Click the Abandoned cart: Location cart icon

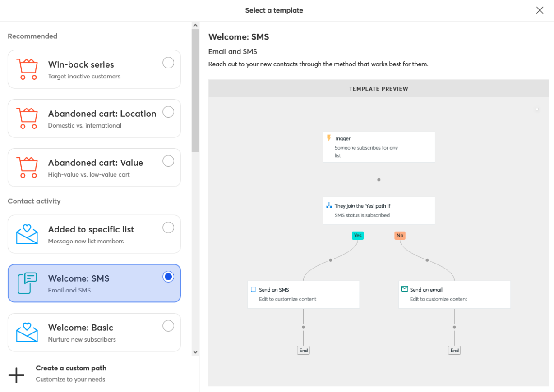(27, 118)
